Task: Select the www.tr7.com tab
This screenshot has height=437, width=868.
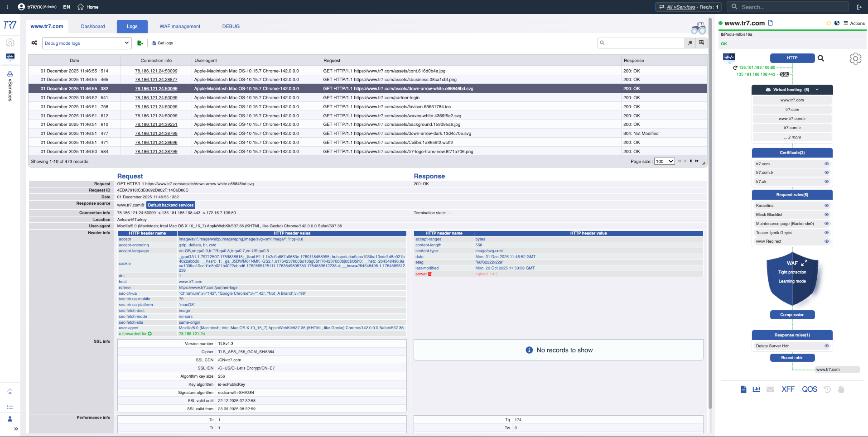Action: (47, 26)
